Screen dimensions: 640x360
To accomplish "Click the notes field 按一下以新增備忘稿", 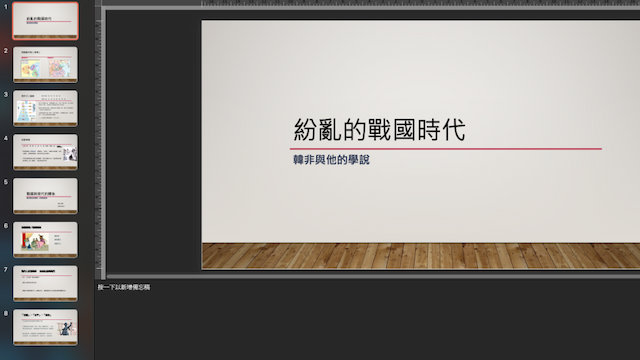I will coord(124,287).
